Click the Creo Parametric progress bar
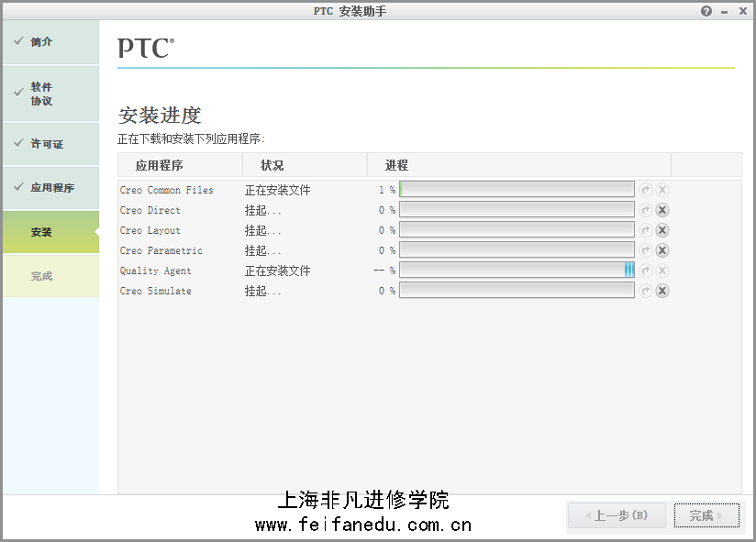Image resolution: width=756 pixels, height=542 pixels. pyautogui.click(x=517, y=250)
